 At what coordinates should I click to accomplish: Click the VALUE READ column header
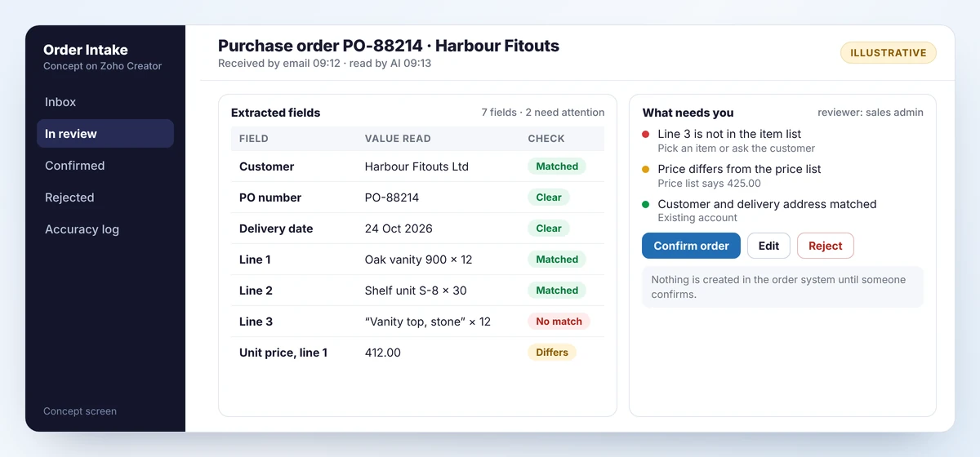point(398,139)
